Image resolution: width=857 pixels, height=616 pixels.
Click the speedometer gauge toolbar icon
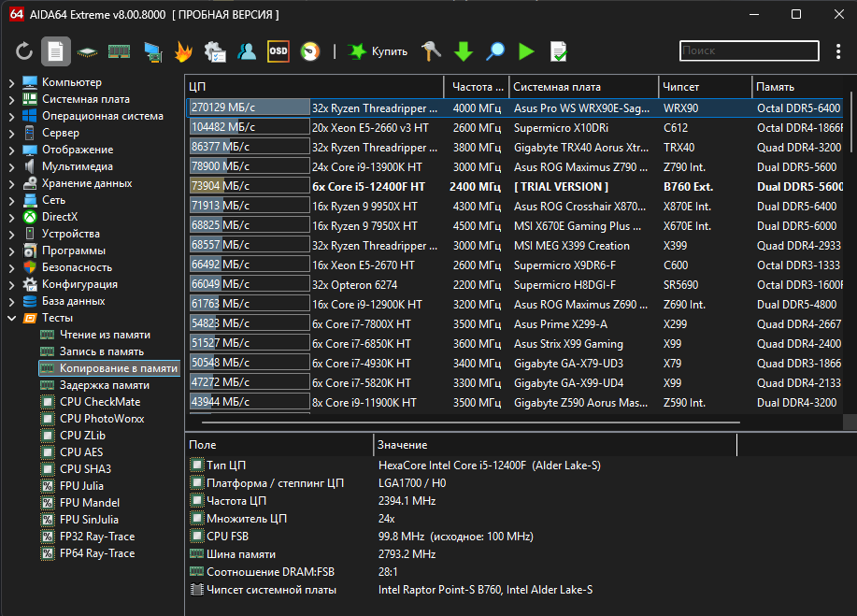point(309,51)
